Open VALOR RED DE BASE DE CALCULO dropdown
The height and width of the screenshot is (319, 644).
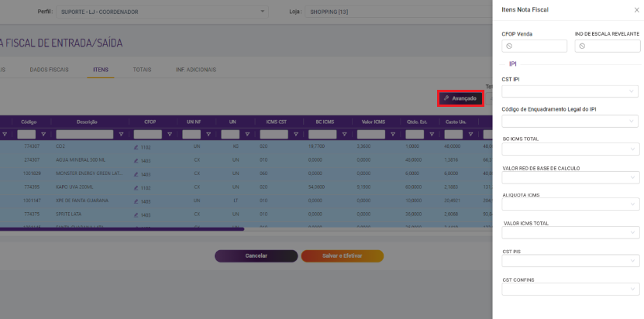(x=570, y=177)
